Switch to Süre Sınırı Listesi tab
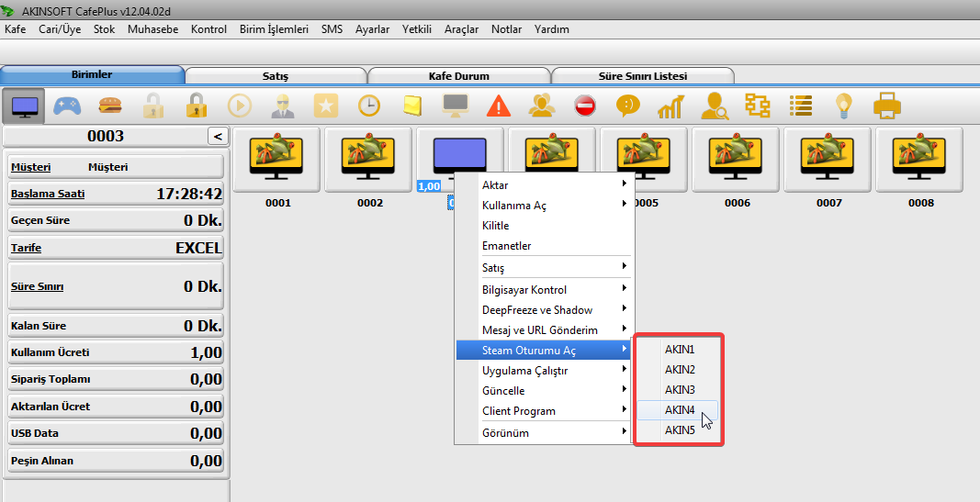 (643, 76)
